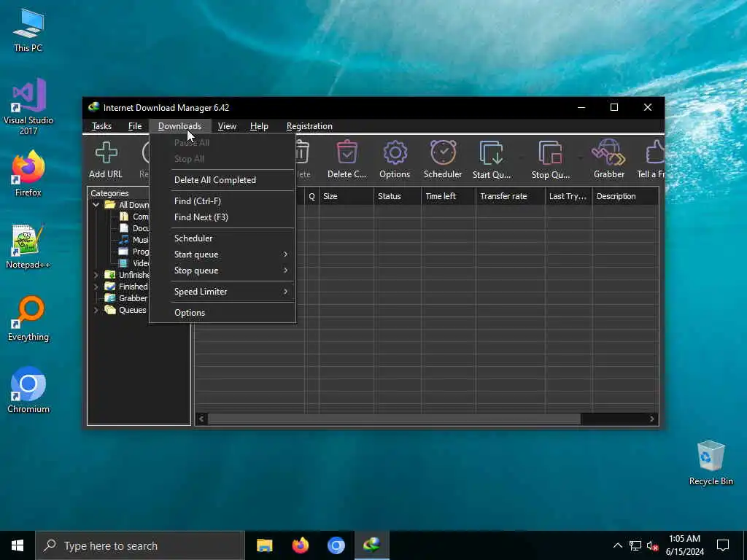Click the muted volume tray icon
The width and height of the screenshot is (747, 560).
pyautogui.click(x=653, y=545)
